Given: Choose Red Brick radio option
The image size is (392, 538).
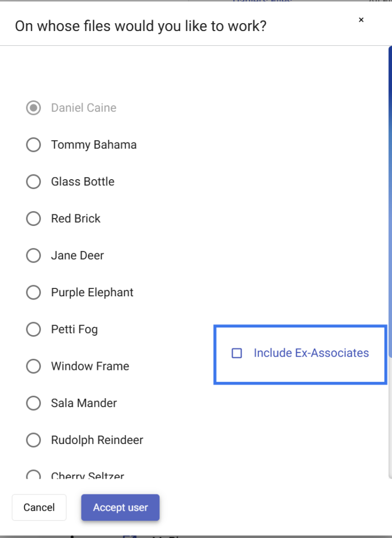Looking at the screenshot, I should click(x=34, y=219).
